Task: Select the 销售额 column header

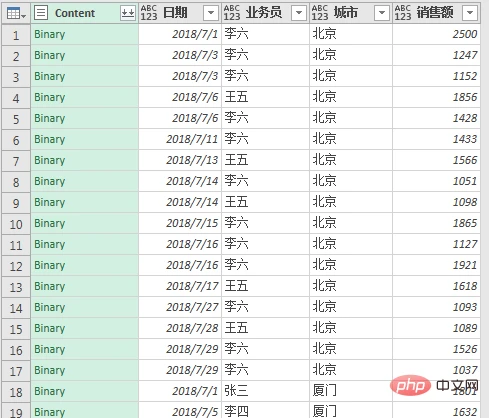Action: (436, 13)
